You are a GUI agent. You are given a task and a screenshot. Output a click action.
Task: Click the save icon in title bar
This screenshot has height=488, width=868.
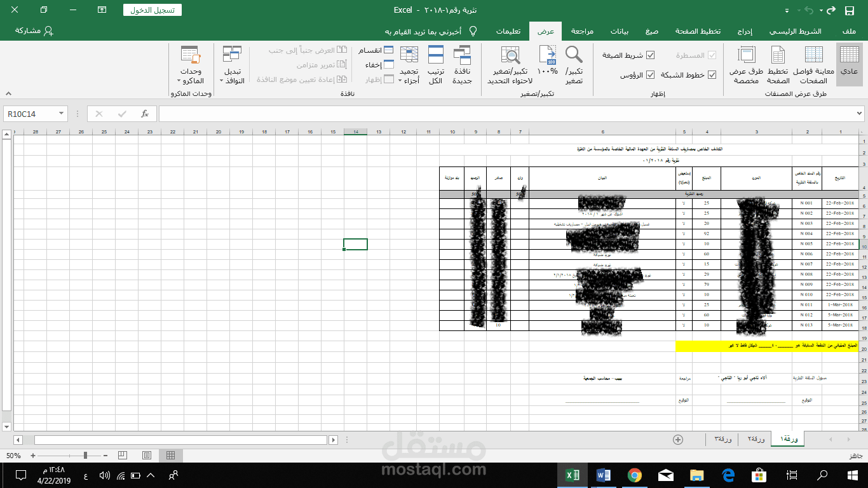coord(849,10)
